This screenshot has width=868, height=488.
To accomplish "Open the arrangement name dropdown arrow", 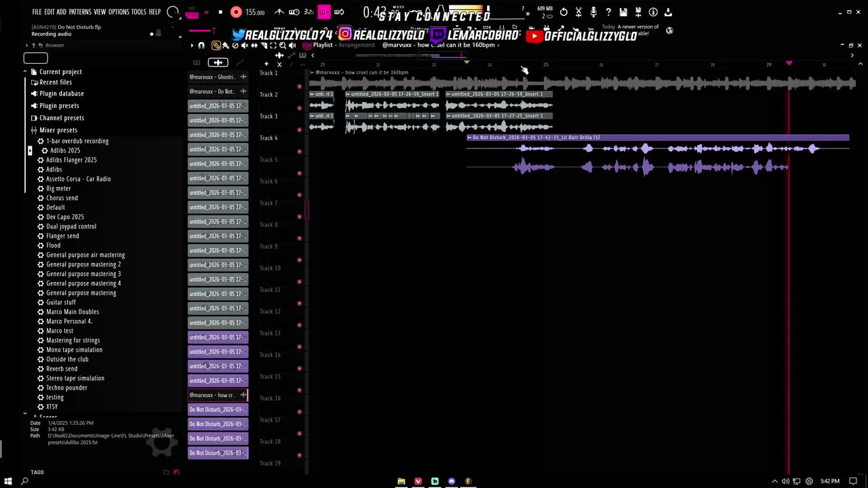I will click(x=498, y=45).
